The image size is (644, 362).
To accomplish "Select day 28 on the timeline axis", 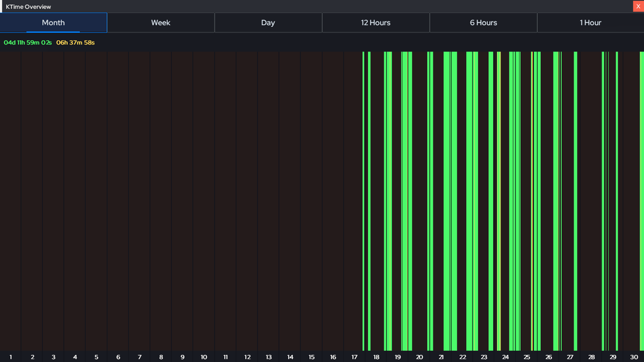I will (591, 357).
